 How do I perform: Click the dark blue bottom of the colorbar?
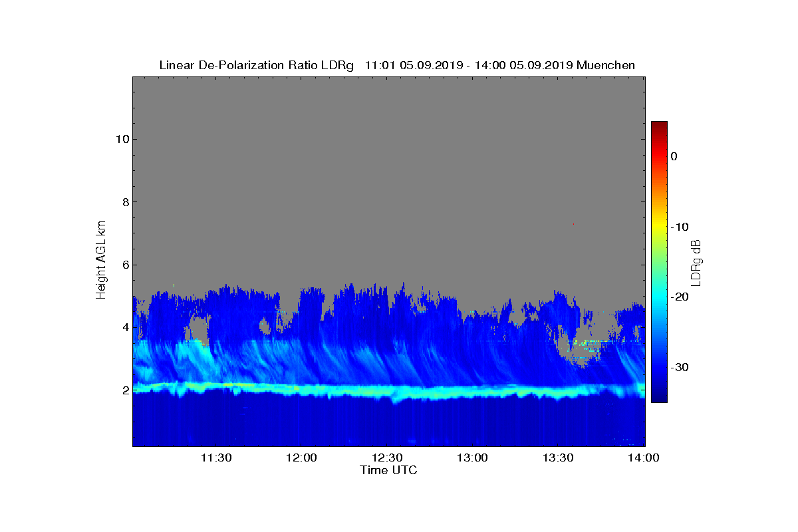click(659, 396)
